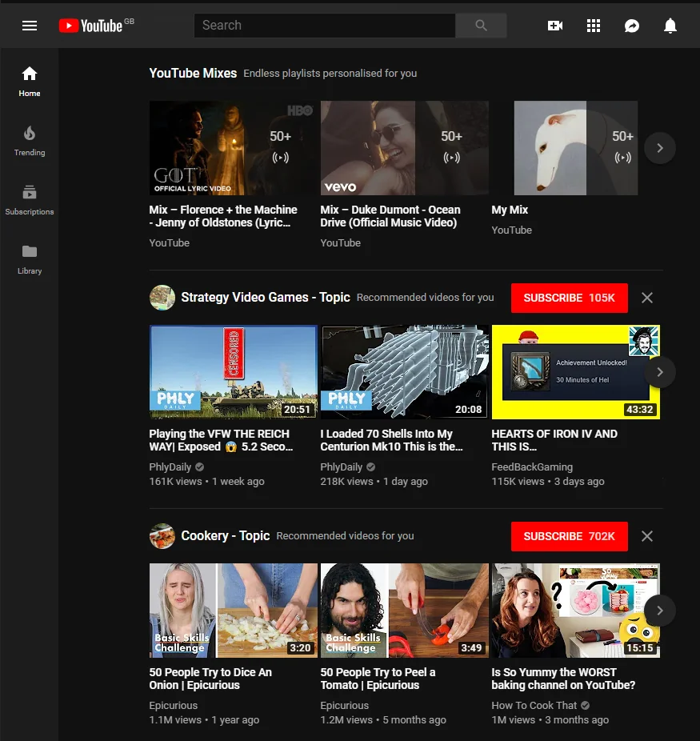Open the YouTube apps grid
The height and width of the screenshot is (741, 700).
(593, 26)
